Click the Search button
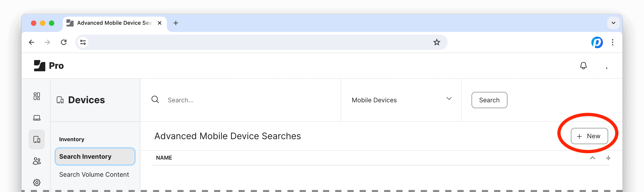The height and width of the screenshot is (192, 644). 489,100
